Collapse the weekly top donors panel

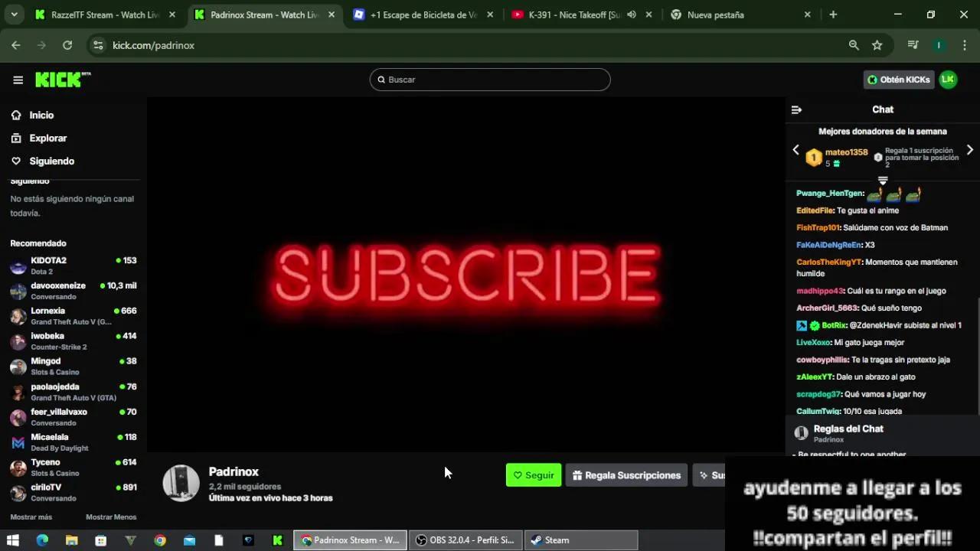(x=883, y=181)
